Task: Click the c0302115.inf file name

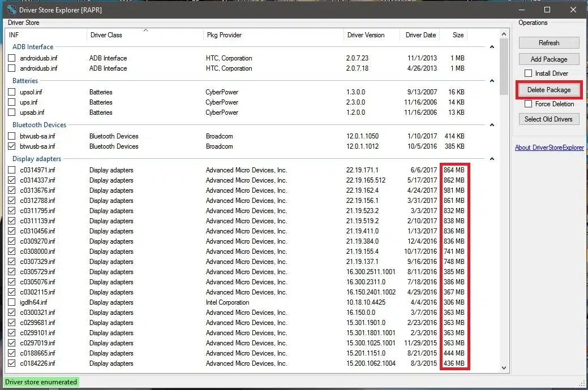Action: coord(37,292)
